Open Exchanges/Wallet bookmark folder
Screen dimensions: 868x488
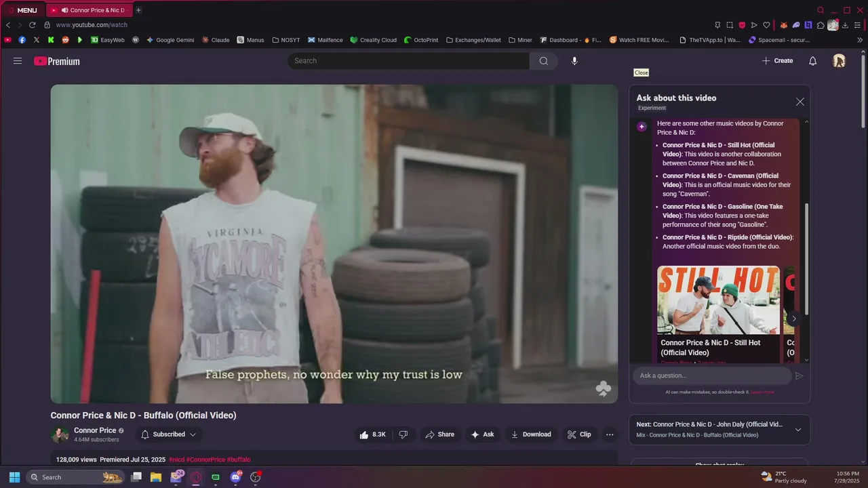coord(473,40)
